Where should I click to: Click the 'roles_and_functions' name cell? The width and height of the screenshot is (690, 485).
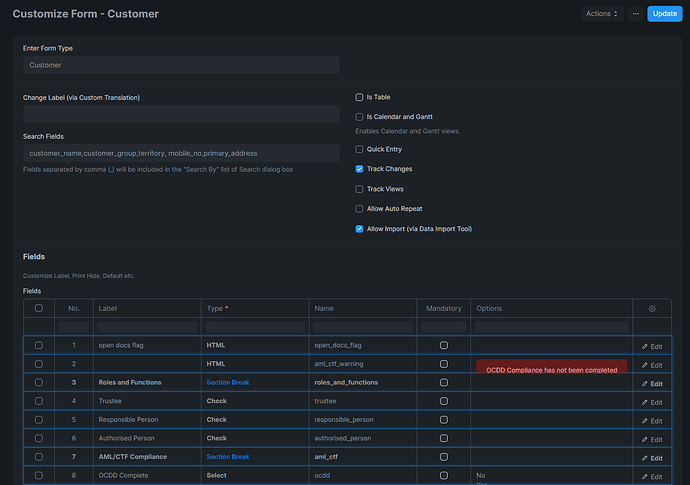click(x=363, y=382)
